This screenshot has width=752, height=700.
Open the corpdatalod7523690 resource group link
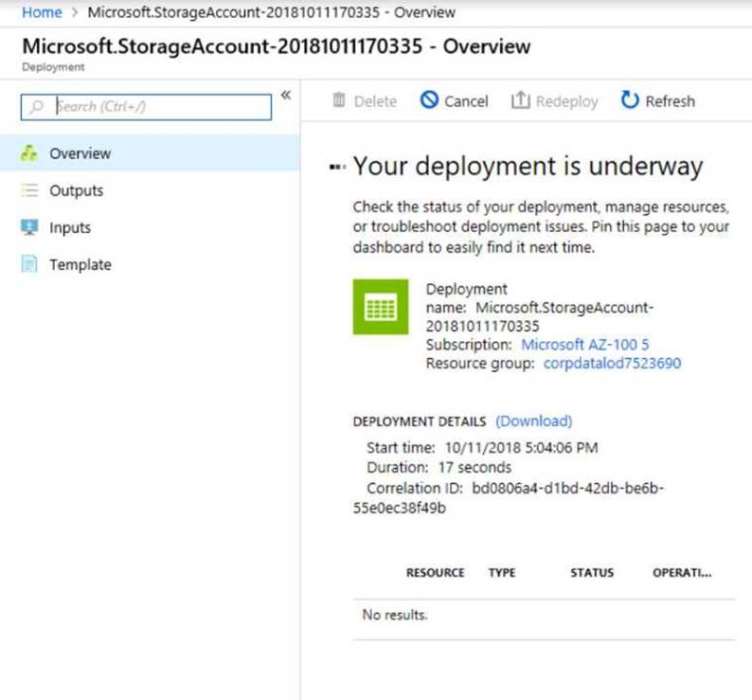[612, 363]
